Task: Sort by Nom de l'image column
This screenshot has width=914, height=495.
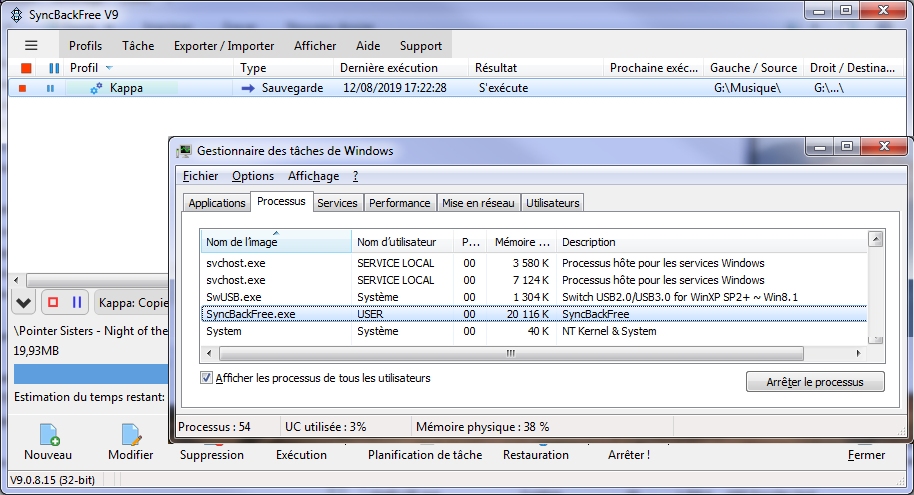Action: pyautogui.click(x=276, y=241)
